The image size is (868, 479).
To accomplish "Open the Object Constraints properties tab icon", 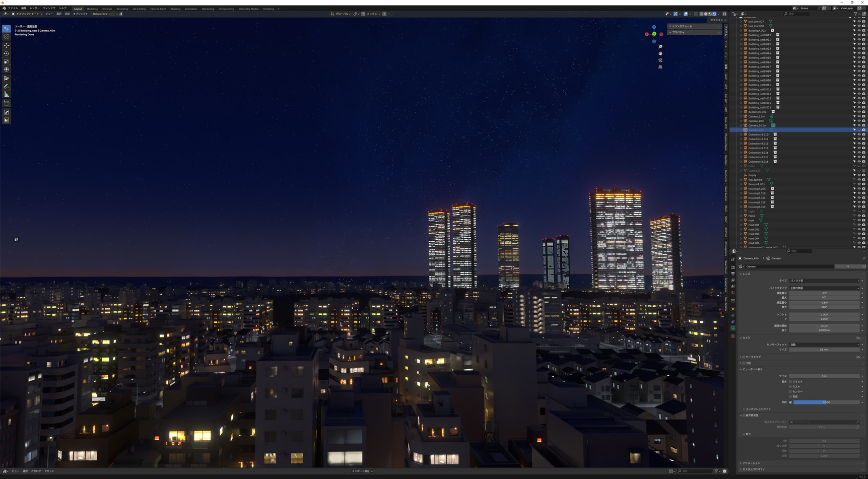I will tap(733, 322).
